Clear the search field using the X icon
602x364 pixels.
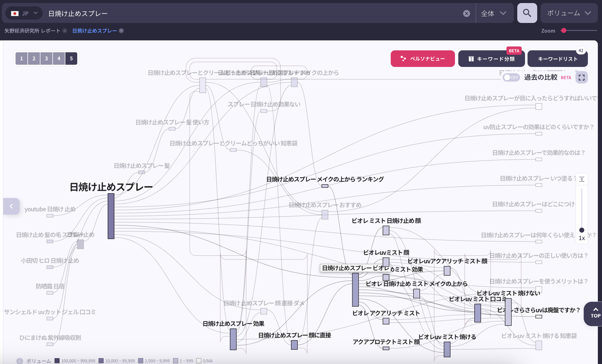467,13
